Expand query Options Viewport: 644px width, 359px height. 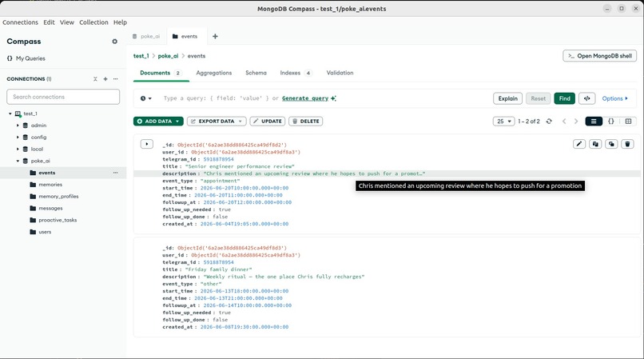(615, 98)
